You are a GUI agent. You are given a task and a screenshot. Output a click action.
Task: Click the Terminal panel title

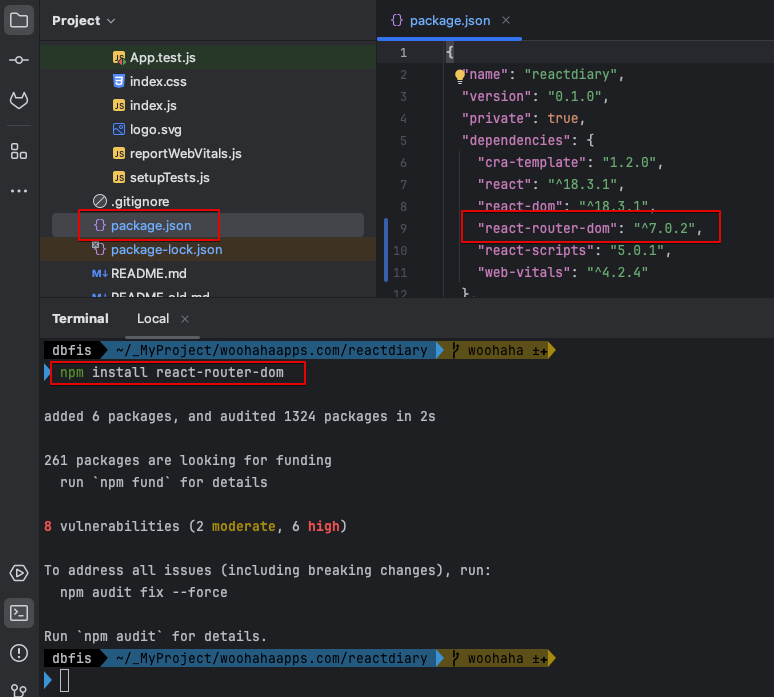[x=80, y=319]
